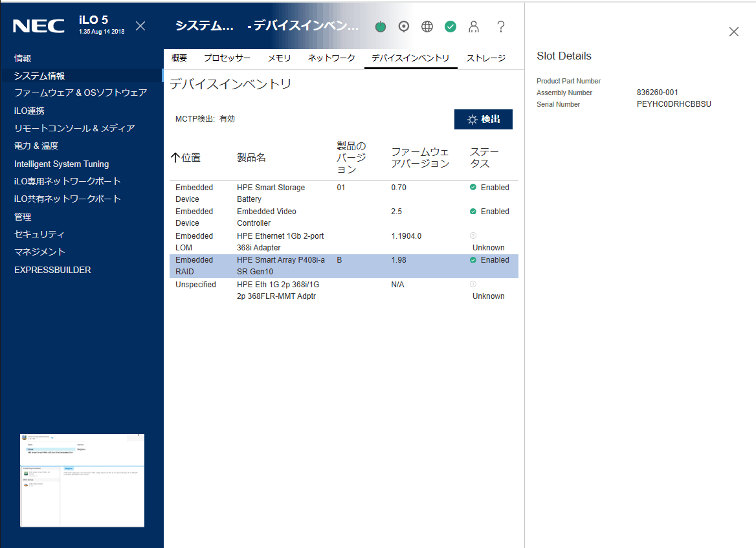Viewport: 756px width, 548px height.
Task: Select the HPE Ethernet 1Gb 2-port 368i Adapter row
Action: pos(344,242)
